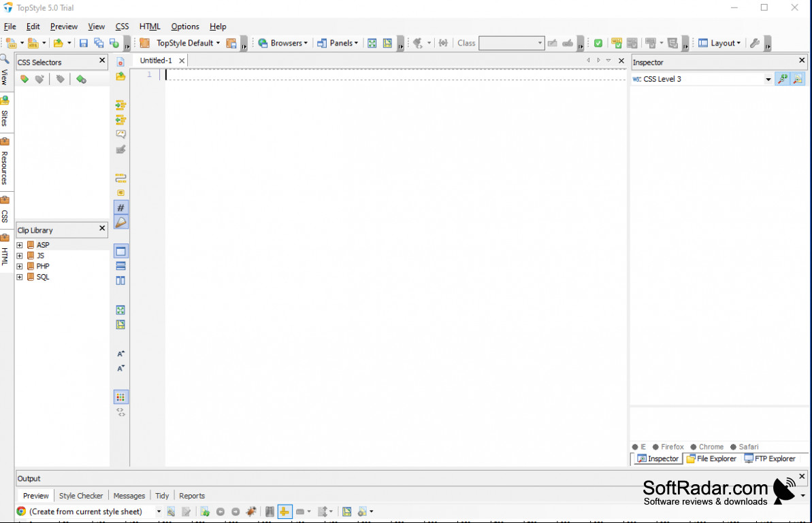
Task: Open the File menu
Action: 10,27
